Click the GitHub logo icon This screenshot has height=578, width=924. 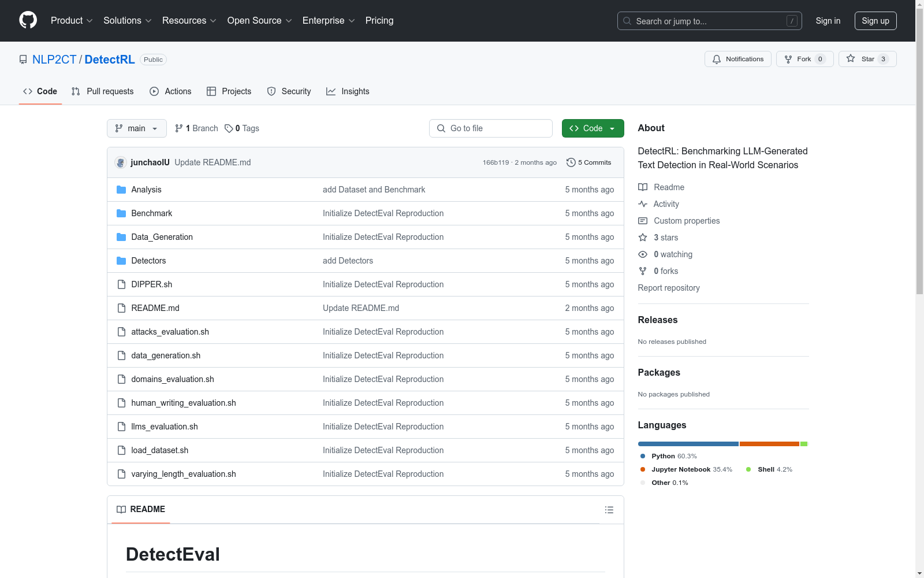pyautogui.click(x=28, y=20)
